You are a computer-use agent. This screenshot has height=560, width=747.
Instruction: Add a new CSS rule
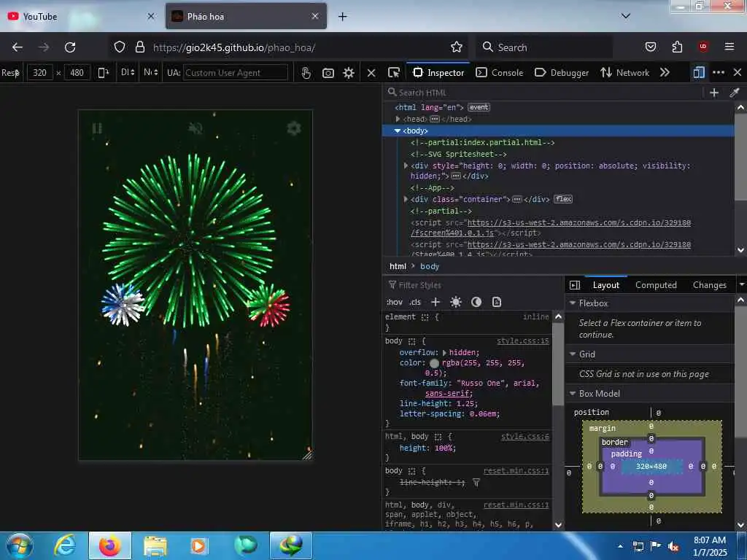436,302
